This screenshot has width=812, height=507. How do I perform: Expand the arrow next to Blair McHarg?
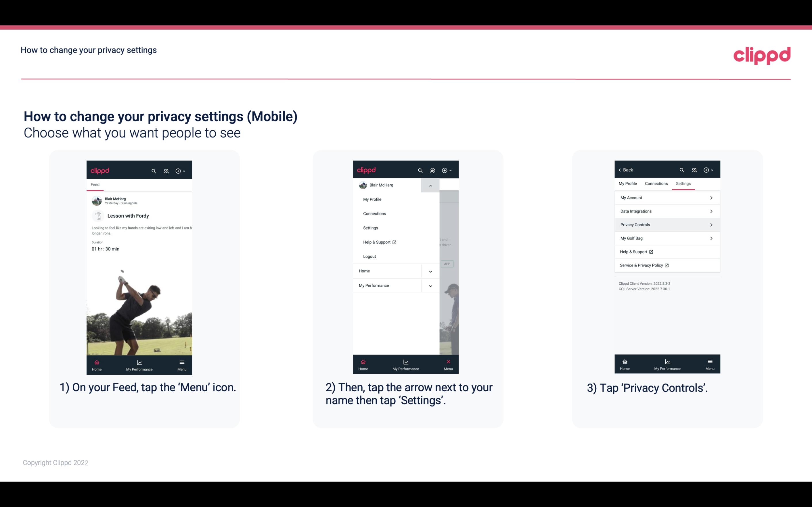pos(430,185)
